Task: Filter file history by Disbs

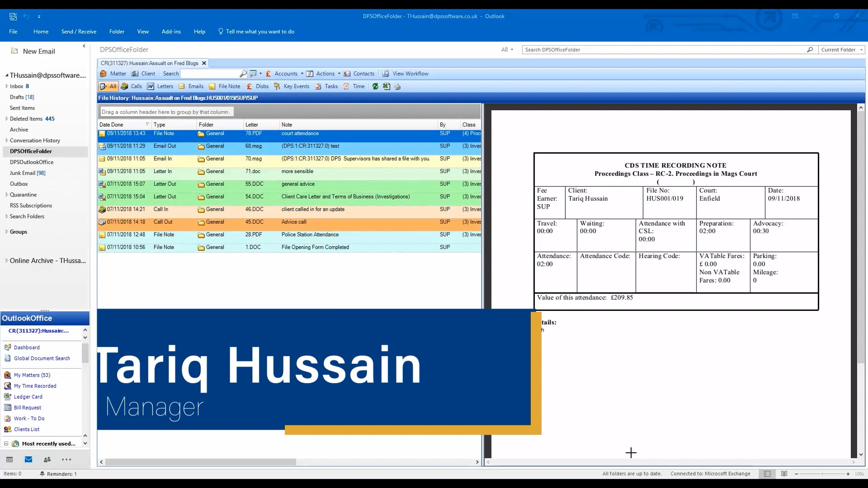Action: [x=257, y=86]
